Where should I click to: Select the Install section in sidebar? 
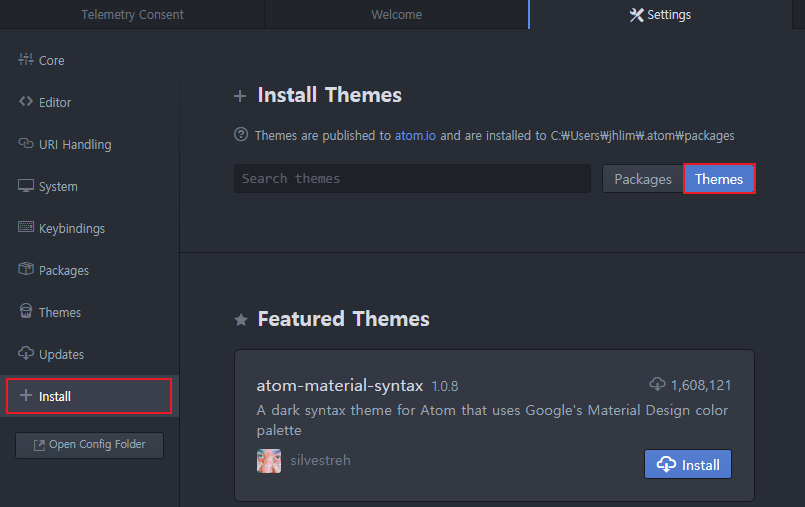89,396
